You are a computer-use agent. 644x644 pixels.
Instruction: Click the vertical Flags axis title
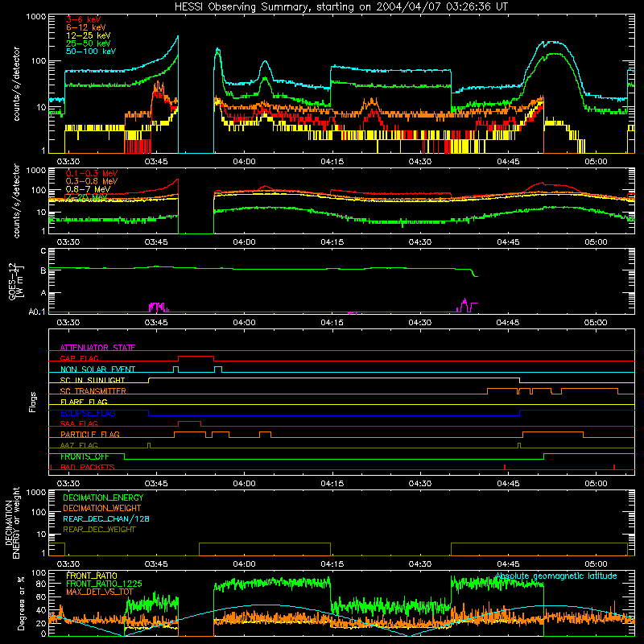pyautogui.click(x=33, y=402)
